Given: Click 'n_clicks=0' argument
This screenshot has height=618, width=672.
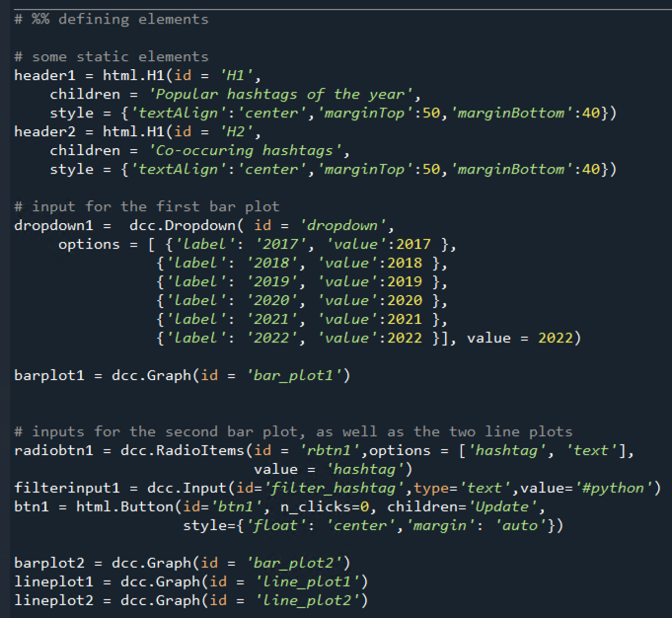Looking at the screenshot, I should 325,506.
